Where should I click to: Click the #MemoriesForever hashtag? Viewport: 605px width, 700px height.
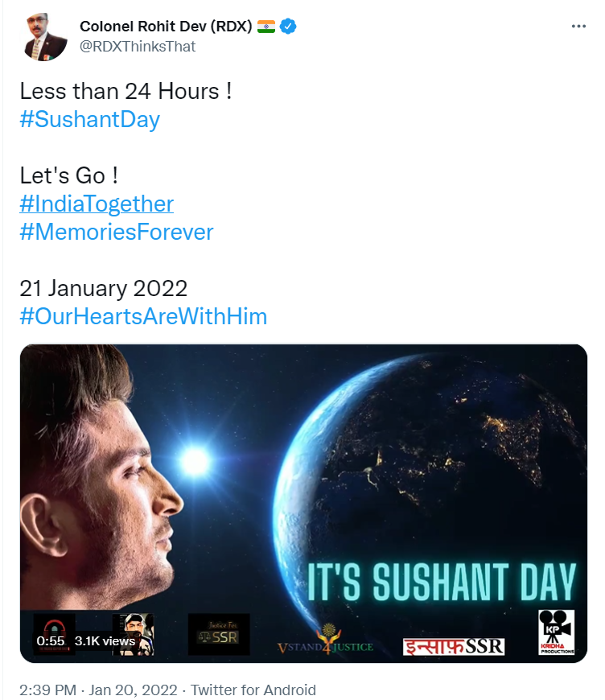click(x=117, y=233)
